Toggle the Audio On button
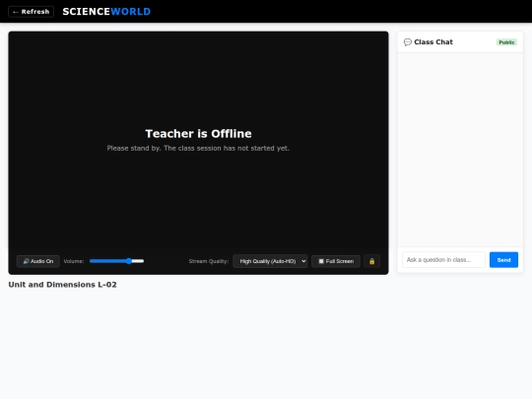Screen dimensions: 532x399 pyautogui.click(x=38, y=261)
